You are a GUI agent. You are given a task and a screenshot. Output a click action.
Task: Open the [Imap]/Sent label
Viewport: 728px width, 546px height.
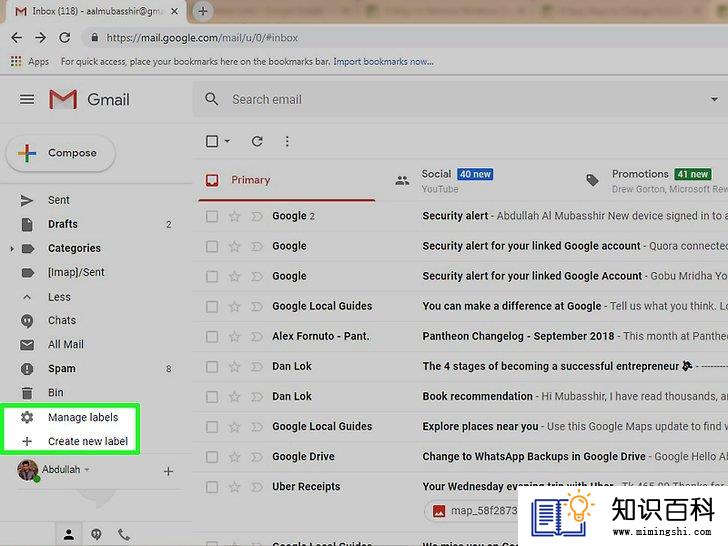76,272
